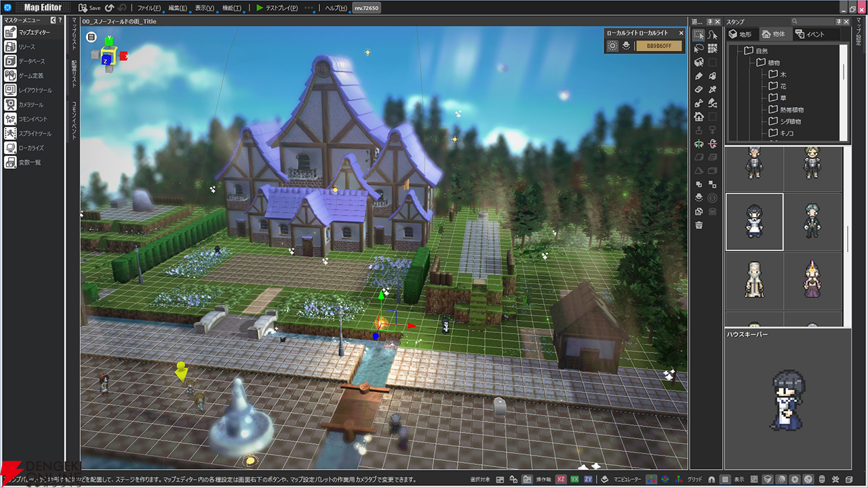Viewport: 868px width, 488px height.
Task: Toggle the XZ operation axis
Action: [x=561, y=479]
